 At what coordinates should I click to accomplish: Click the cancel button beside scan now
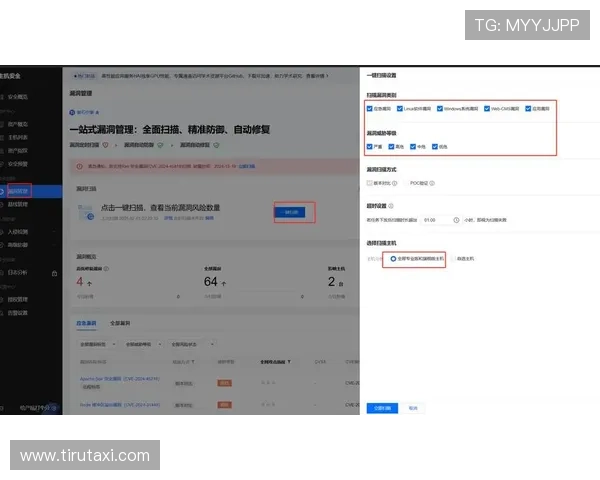[413, 408]
